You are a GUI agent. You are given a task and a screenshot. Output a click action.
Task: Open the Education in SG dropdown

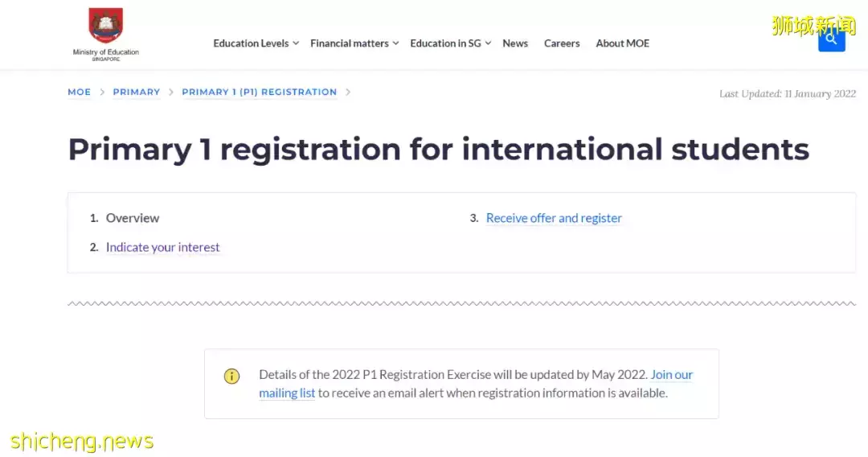[450, 43]
